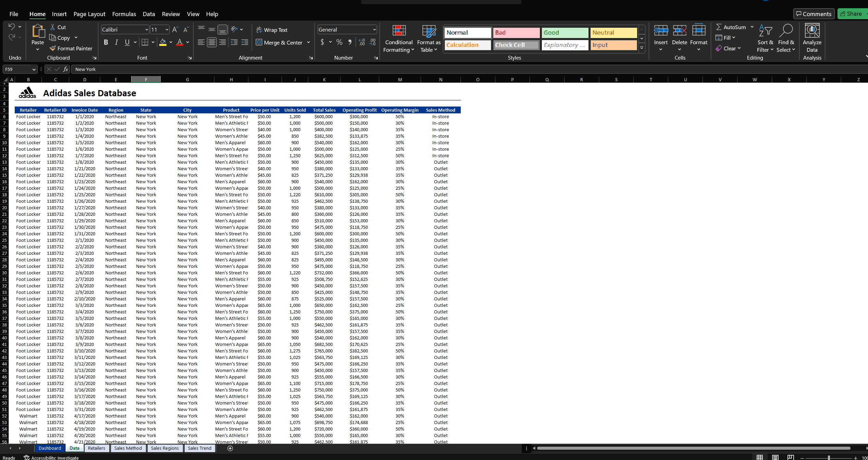Click the Comments button
This screenshot has width=868, height=460.
pos(814,14)
